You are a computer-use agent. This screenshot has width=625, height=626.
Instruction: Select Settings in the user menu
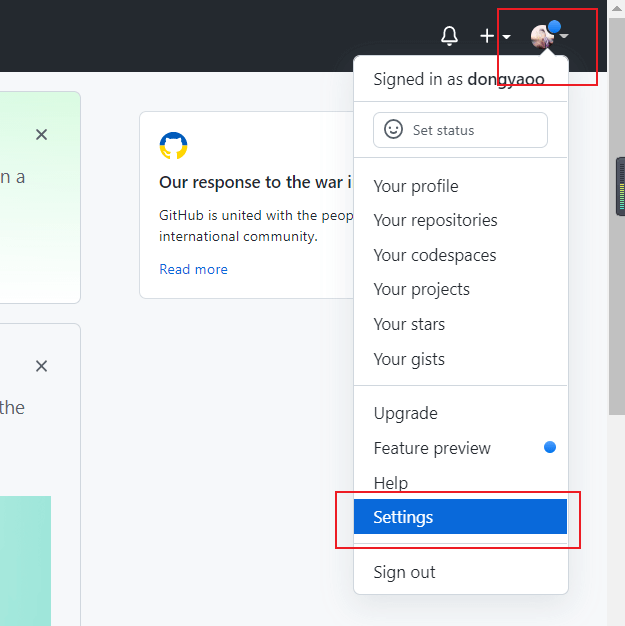click(x=460, y=517)
